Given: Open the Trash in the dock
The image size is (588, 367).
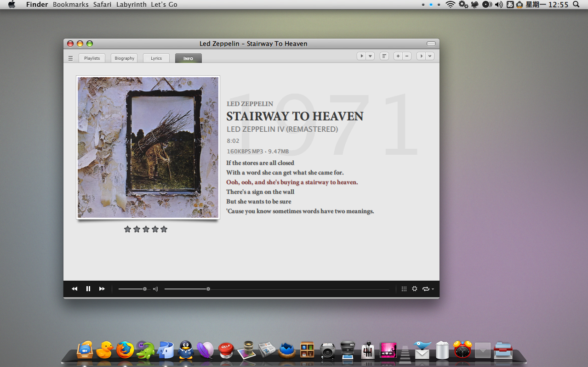Looking at the screenshot, I should 442,350.
